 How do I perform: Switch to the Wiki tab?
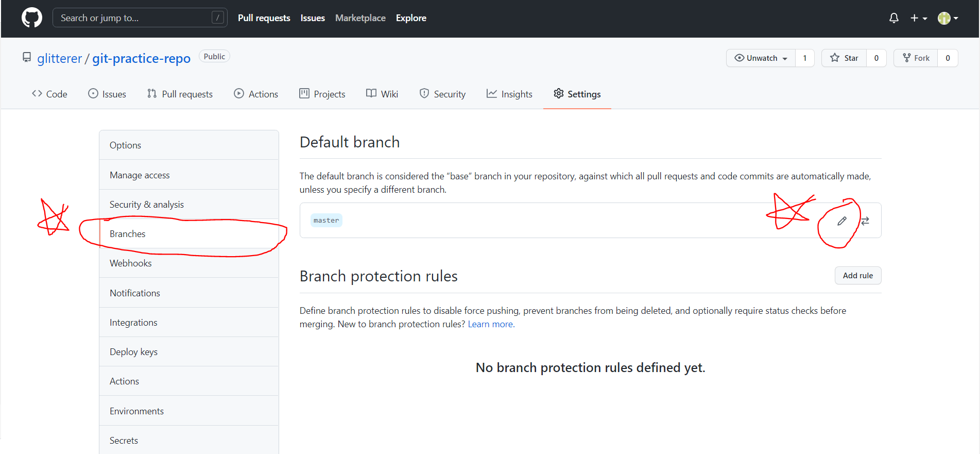click(x=382, y=94)
